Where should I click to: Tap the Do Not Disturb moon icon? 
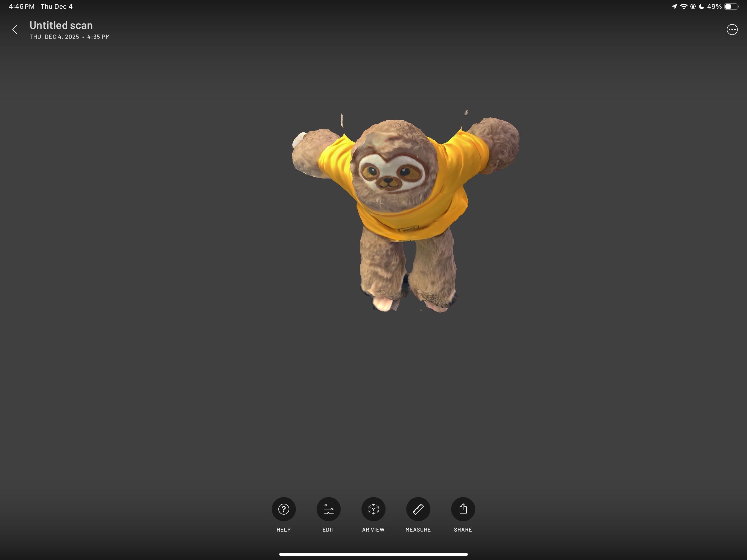tap(702, 6)
